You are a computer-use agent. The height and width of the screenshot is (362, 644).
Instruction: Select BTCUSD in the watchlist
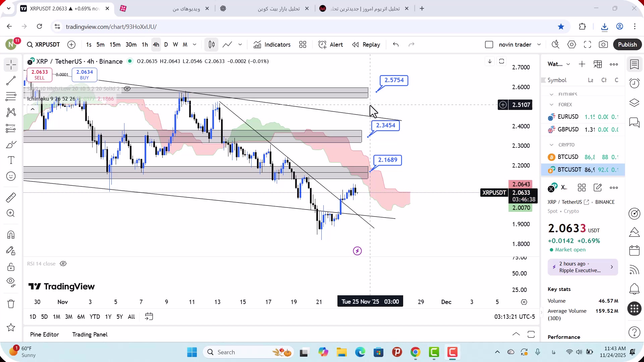point(583,157)
